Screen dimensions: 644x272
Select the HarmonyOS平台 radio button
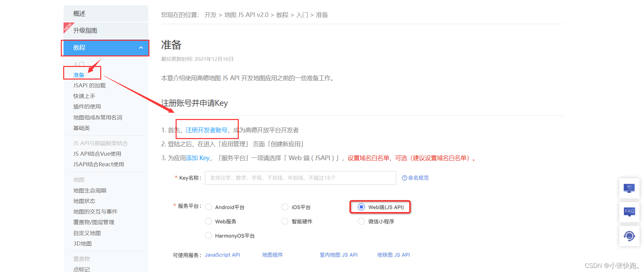point(209,236)
